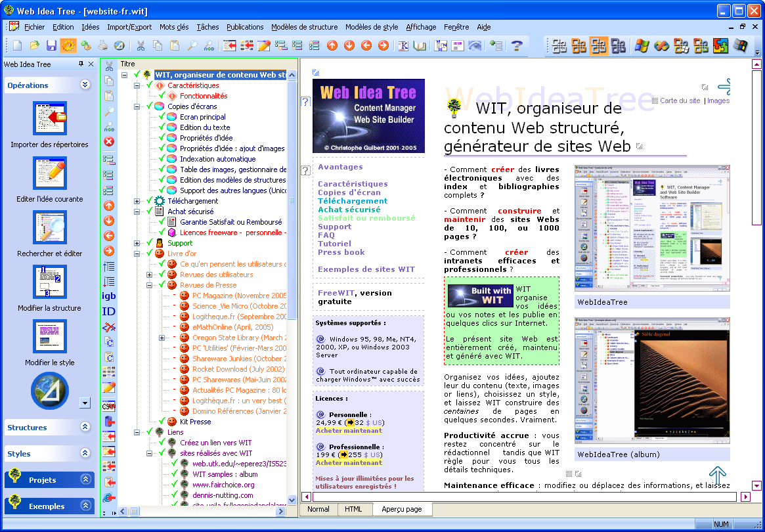Switch to the HTML tab
Viewport: 765px width, 532px height.
[x=353, y=509]
